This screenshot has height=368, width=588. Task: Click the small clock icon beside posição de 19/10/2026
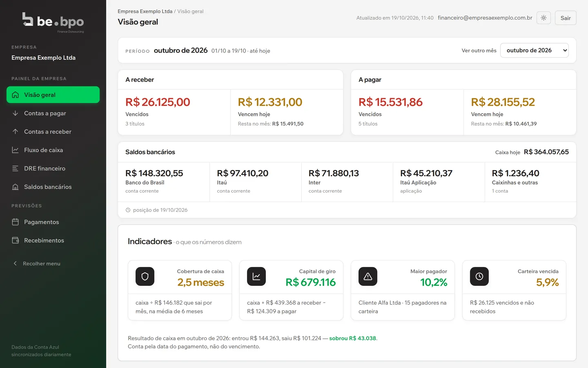pyautogui.click(x=128, y=210)
